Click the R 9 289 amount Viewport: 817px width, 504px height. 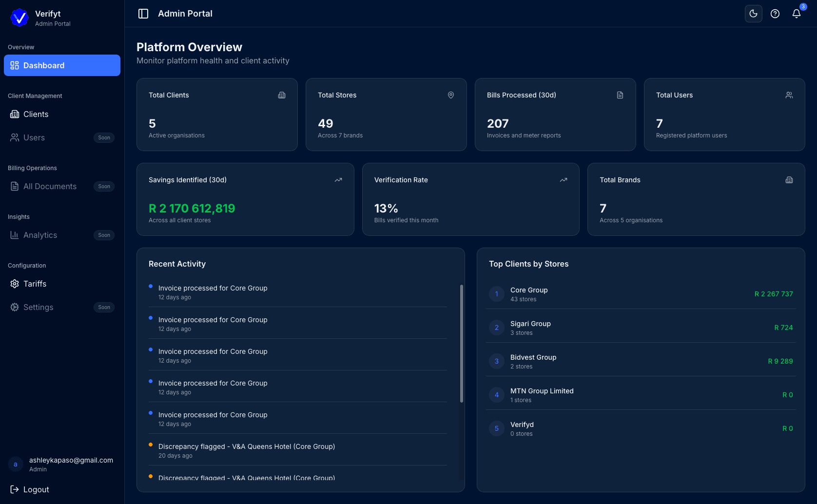point(780,361)
